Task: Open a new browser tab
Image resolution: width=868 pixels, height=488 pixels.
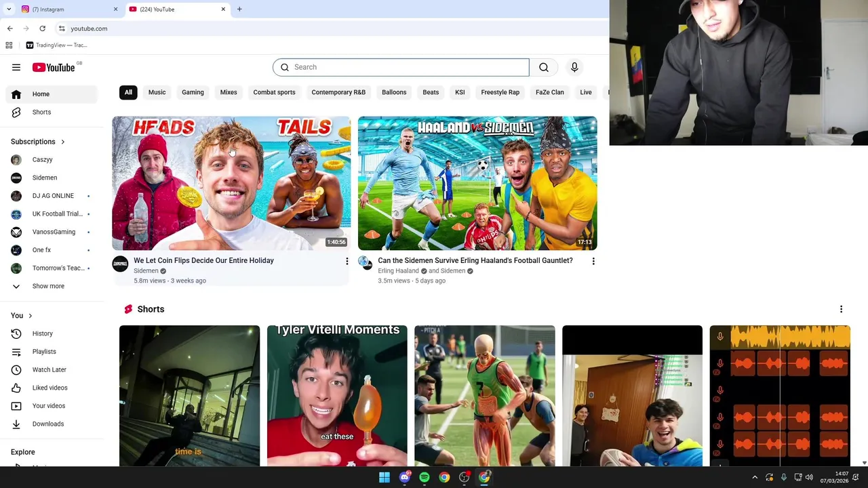Action: pos(239,9)
